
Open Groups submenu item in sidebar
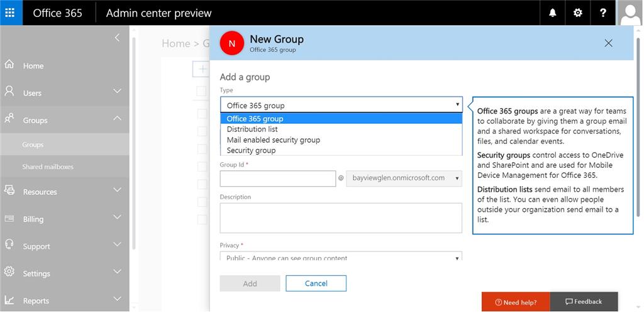click(65, 145)
